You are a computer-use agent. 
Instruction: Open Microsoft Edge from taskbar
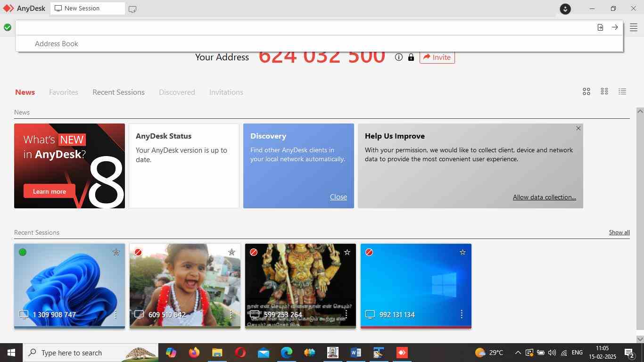[x=287, y=353]
